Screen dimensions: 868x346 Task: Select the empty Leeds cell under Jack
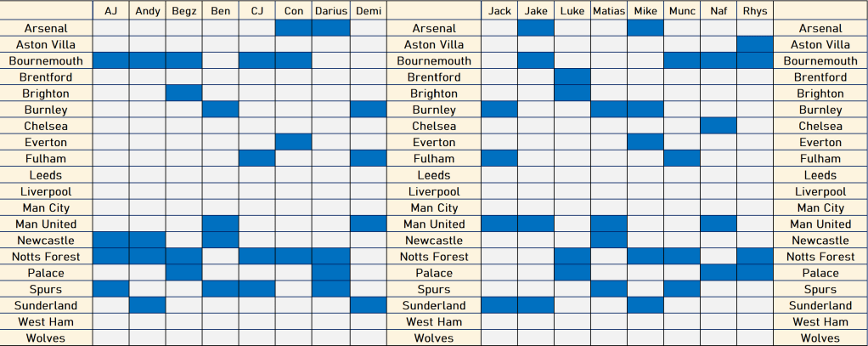coord(499,175)
